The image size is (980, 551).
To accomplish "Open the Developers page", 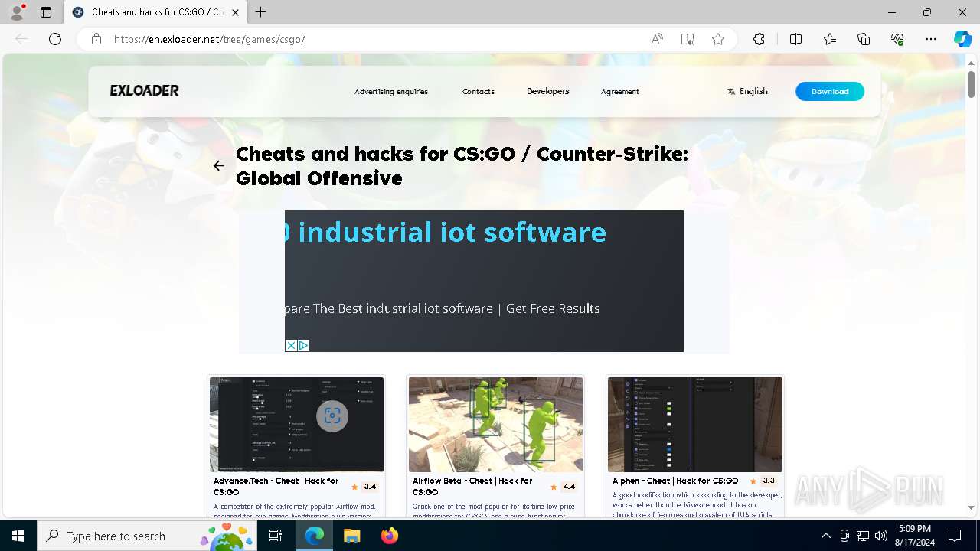I will 548,91.
